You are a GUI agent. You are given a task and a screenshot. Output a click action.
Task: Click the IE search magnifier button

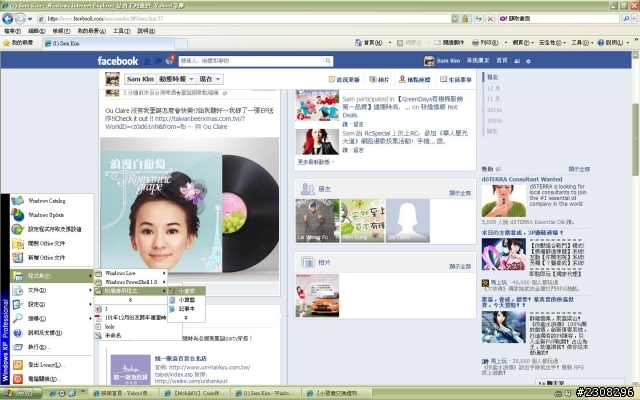(x=626, y=18)
